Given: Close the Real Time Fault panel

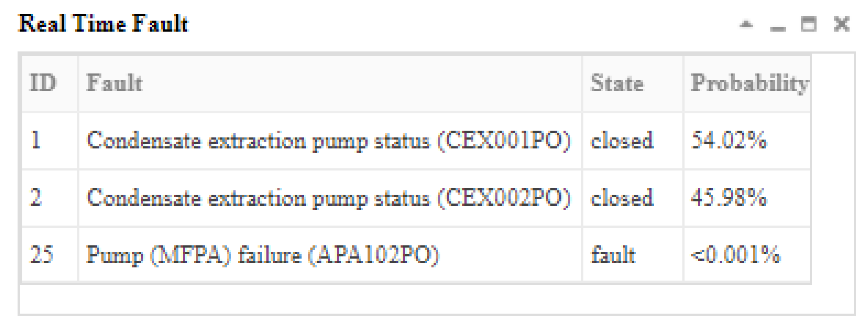Looking at the screenshot, I should (x=842, y=24).
